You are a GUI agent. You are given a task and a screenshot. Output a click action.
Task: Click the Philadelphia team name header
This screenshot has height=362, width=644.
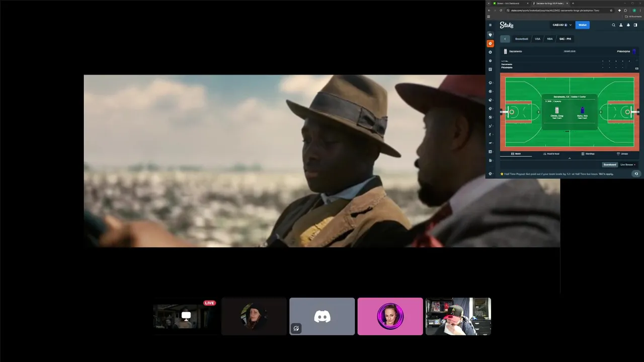[623, 51]
